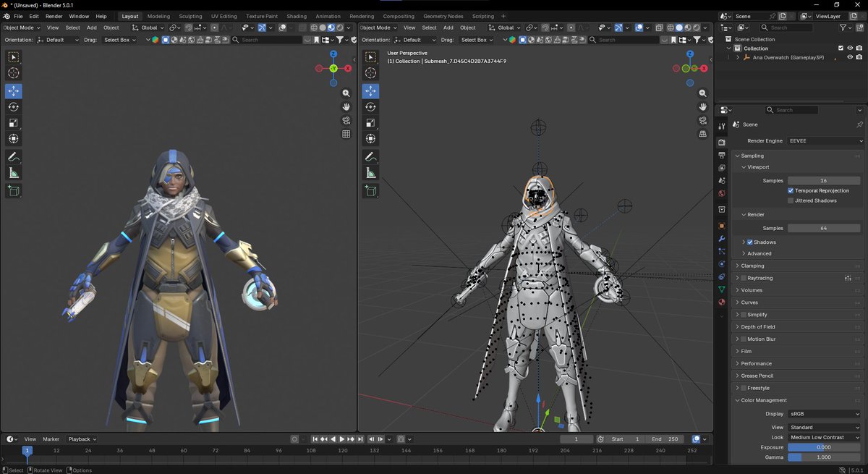Switch to the Geometry Nodes workspace tab

pos(443,16)
